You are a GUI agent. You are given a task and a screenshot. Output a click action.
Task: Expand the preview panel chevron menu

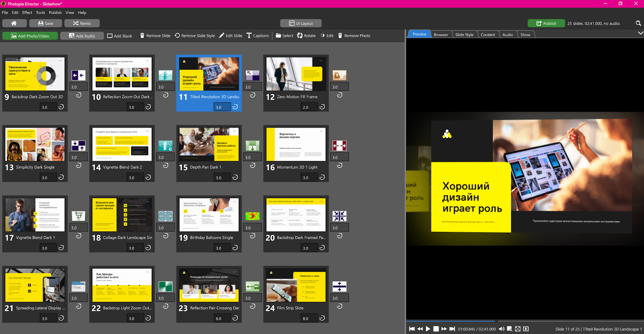pyautogui.click(x=640, y=33)
